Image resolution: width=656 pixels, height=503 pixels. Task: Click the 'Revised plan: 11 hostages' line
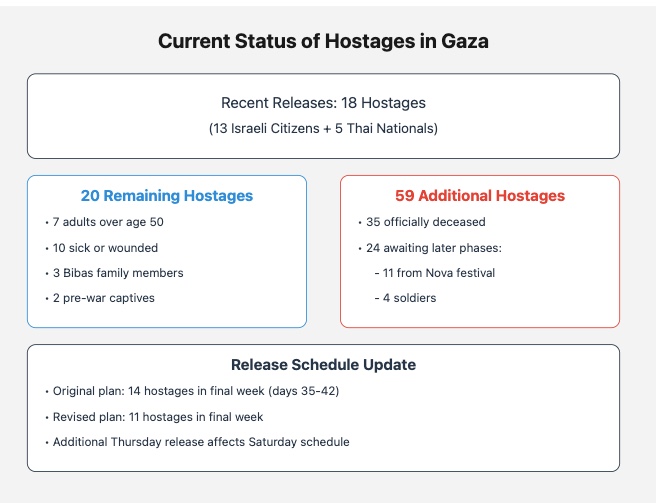[158, 416]
